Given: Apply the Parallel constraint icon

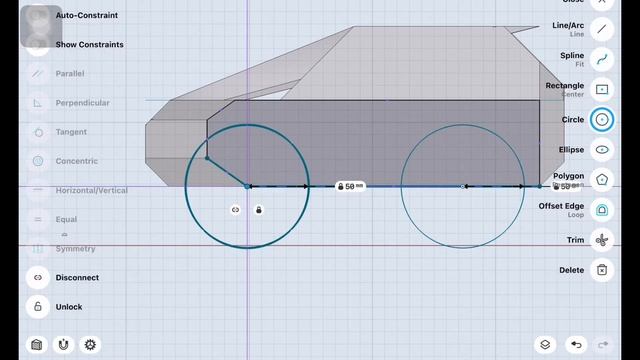Looking at the screenshot, I should coord(38,73).
